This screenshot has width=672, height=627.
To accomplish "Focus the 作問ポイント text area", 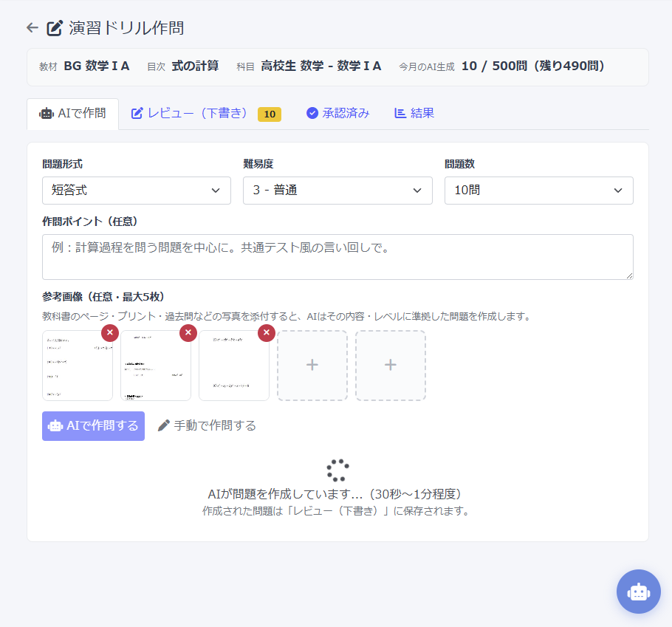I will 337,257.
